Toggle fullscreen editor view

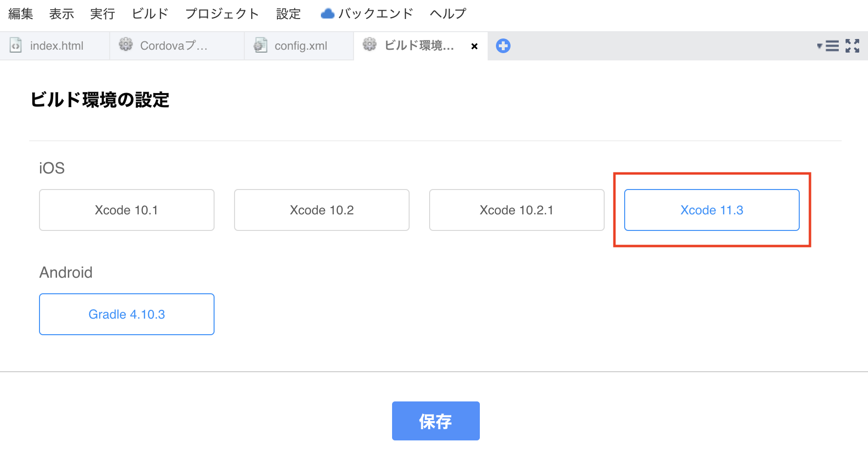[x=852, y=46]
